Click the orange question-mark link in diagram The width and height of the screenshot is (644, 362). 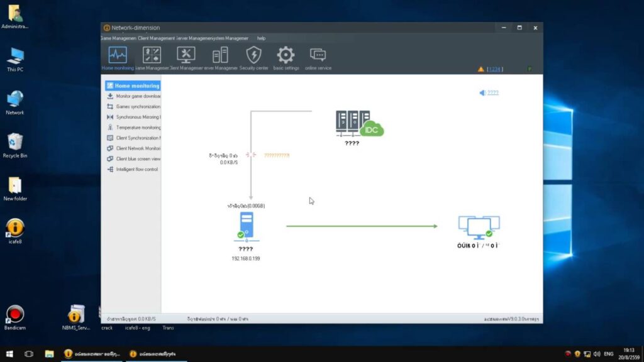[277, 156]
